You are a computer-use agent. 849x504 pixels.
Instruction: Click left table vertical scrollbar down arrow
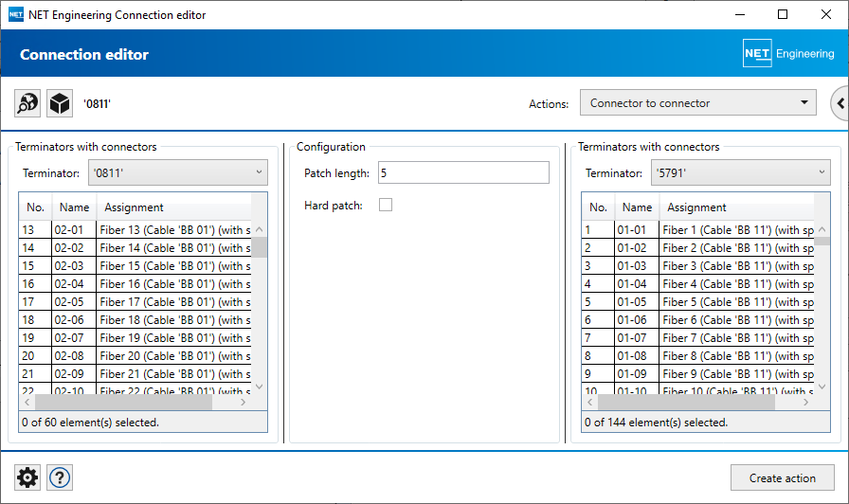(x=259, y=387)
